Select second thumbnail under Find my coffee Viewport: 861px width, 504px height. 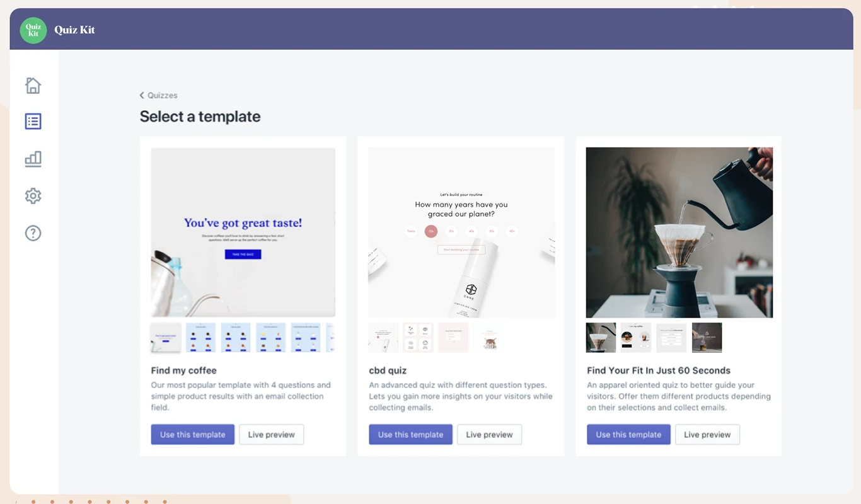[201, 338]
